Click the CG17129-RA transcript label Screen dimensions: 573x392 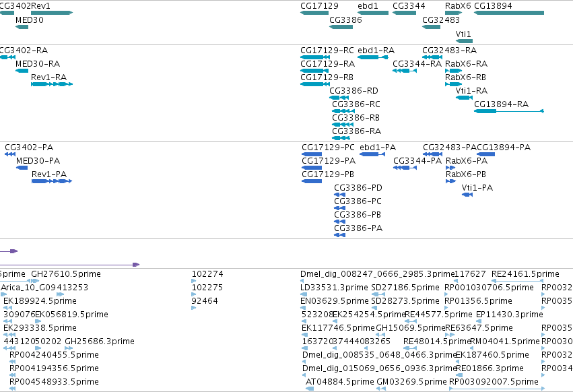pyautogui.click(x=327, y=63)
